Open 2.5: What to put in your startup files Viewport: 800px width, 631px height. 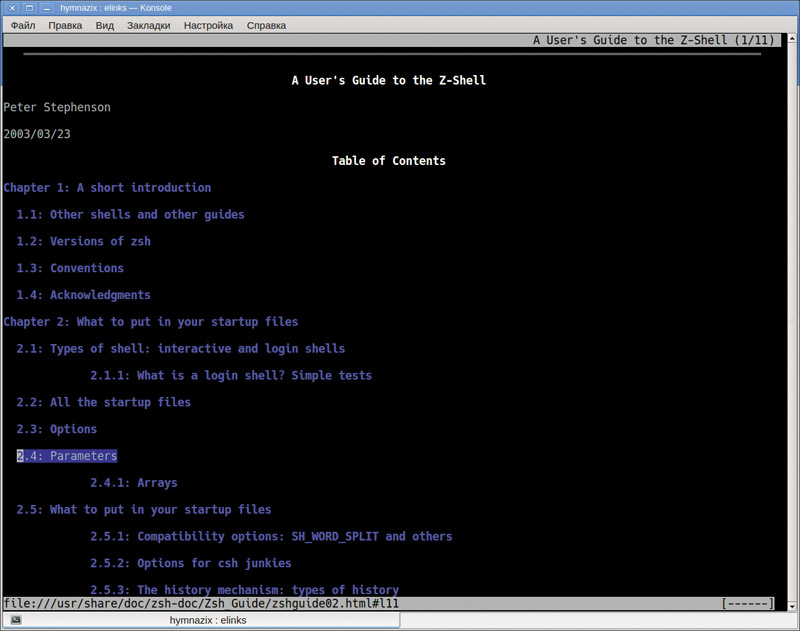[x=144, y=510]
